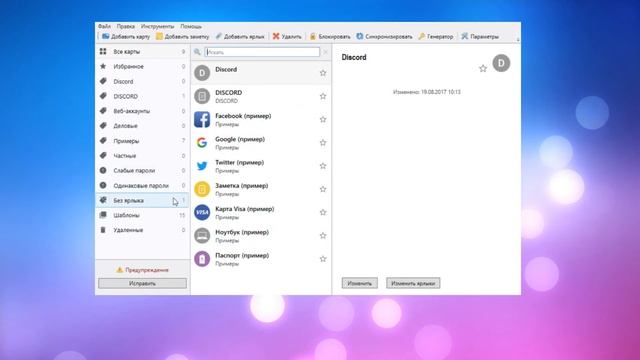Open the Паспорт (пример) card

point(261,259)
